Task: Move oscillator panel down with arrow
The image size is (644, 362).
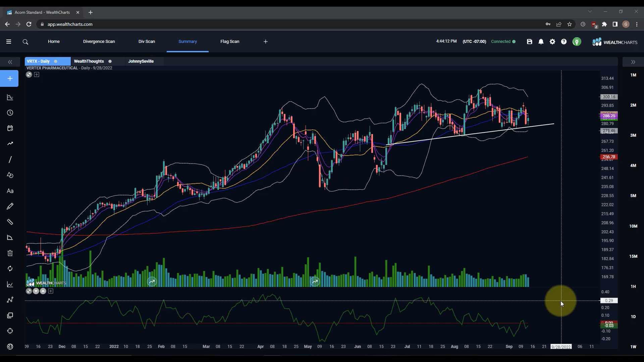Action: pyautogui.click(x=36, y=291)
